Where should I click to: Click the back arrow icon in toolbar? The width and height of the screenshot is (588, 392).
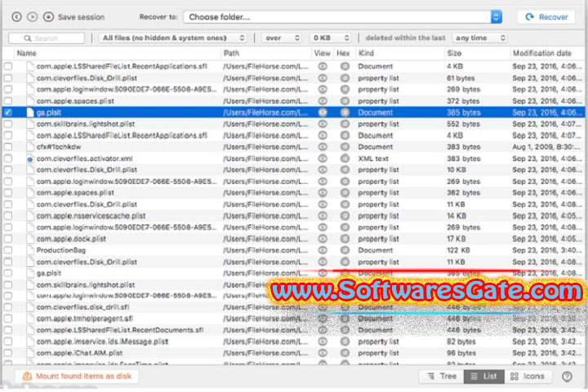tap(16, 17)
